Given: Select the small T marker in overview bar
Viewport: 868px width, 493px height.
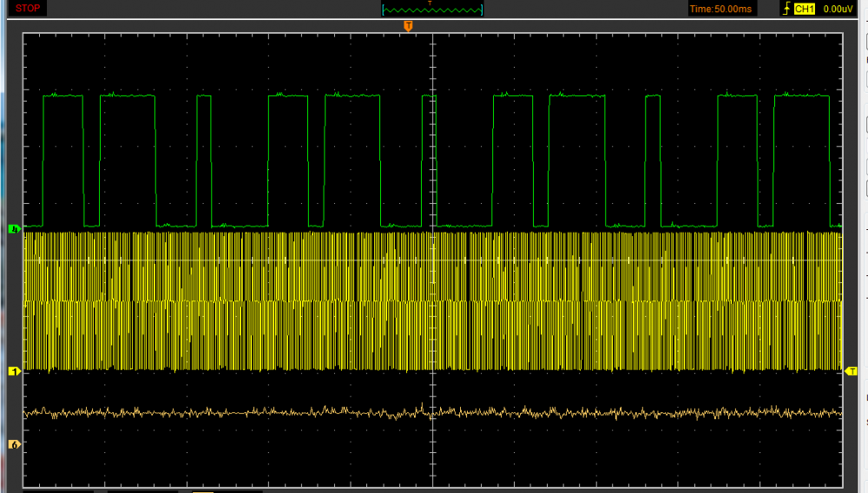Looking at the screenshot, I should click(429, 3).
